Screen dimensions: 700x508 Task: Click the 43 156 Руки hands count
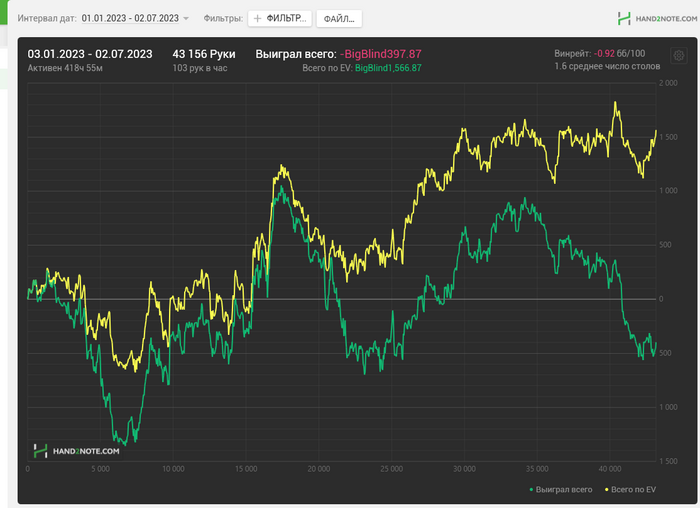[204, 54]
